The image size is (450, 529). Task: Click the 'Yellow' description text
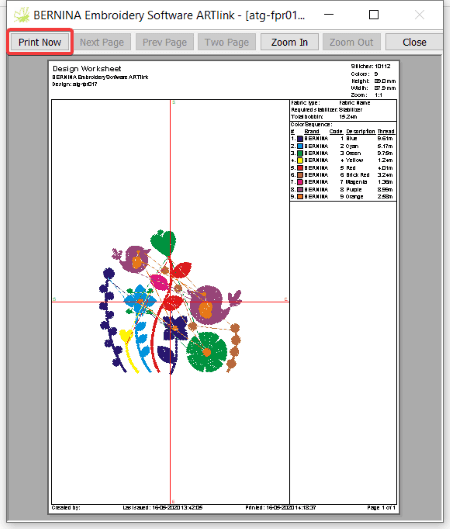(x=355, y=160)
